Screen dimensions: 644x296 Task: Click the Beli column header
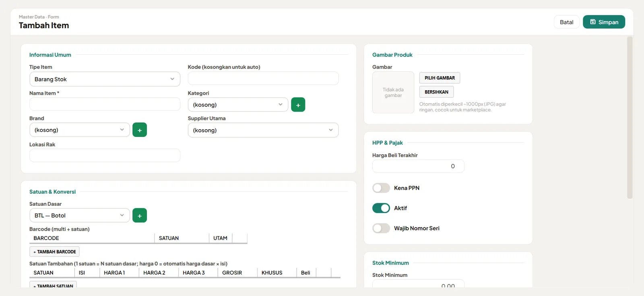pos(305,273)
